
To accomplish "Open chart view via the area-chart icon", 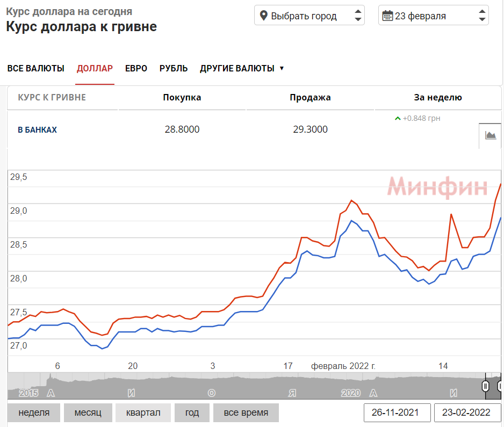I will click(x=492, y=135).
